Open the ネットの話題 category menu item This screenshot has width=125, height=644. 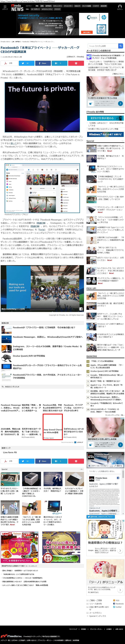coord(86,6)
